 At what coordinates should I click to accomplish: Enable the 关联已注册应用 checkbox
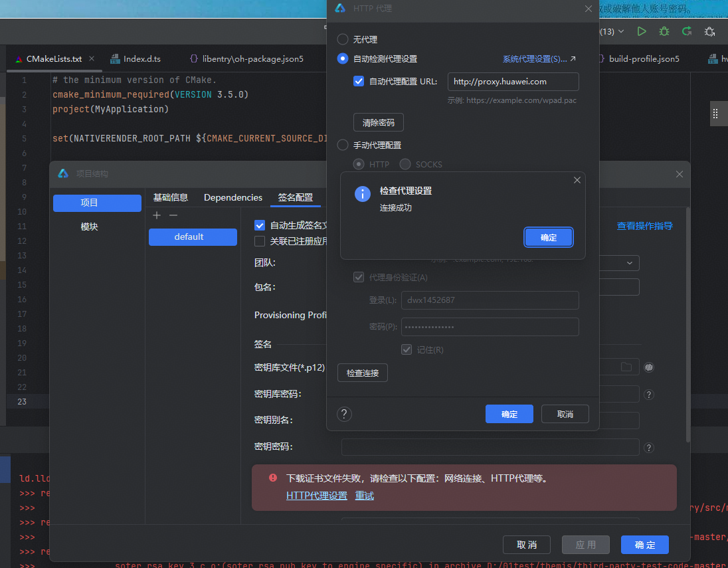260,241
